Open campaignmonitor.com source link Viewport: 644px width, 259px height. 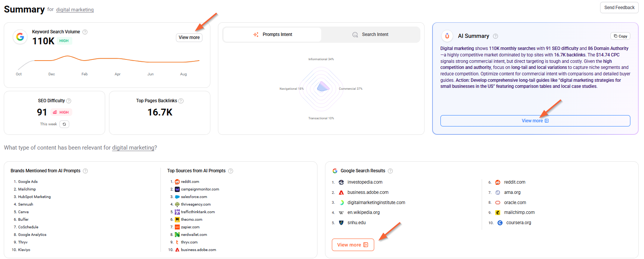(200, 189)
